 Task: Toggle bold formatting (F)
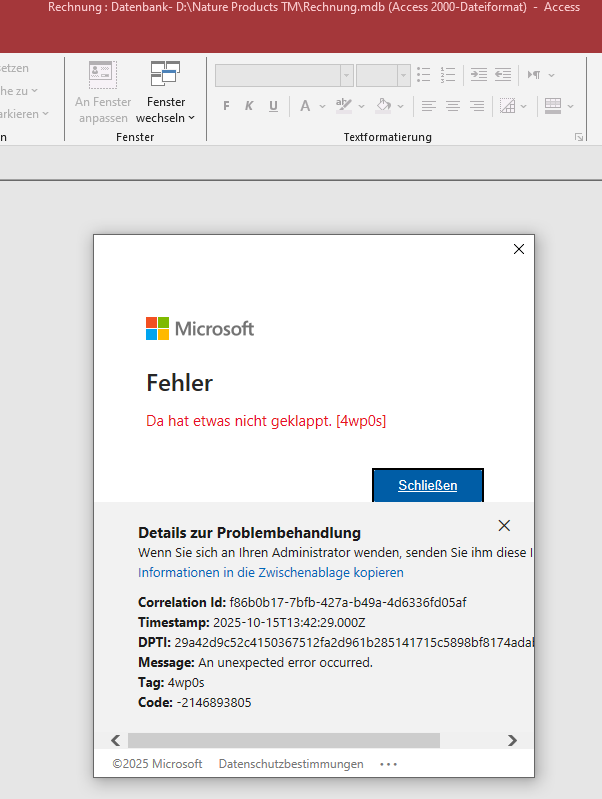point(226,106)
